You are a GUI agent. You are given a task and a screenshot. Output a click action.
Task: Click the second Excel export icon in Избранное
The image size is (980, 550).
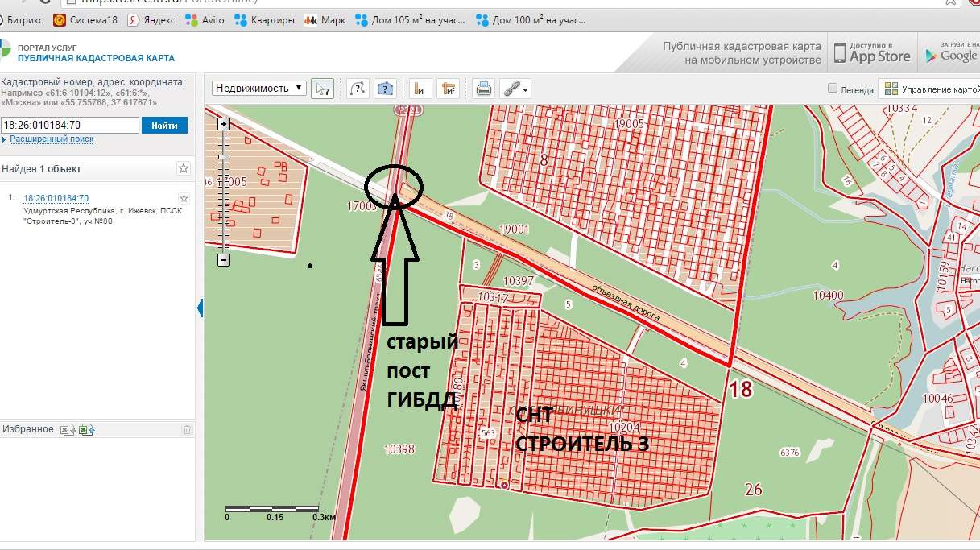[86, 430]
